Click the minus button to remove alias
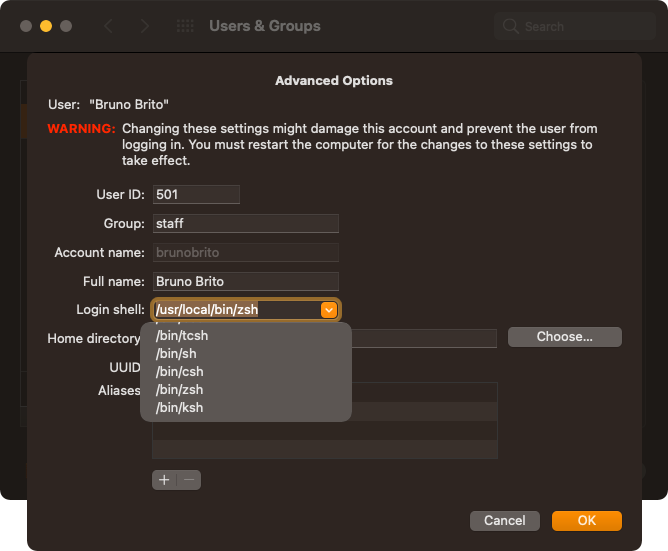Viewport: 668px width, 551px height. (188, 480)
